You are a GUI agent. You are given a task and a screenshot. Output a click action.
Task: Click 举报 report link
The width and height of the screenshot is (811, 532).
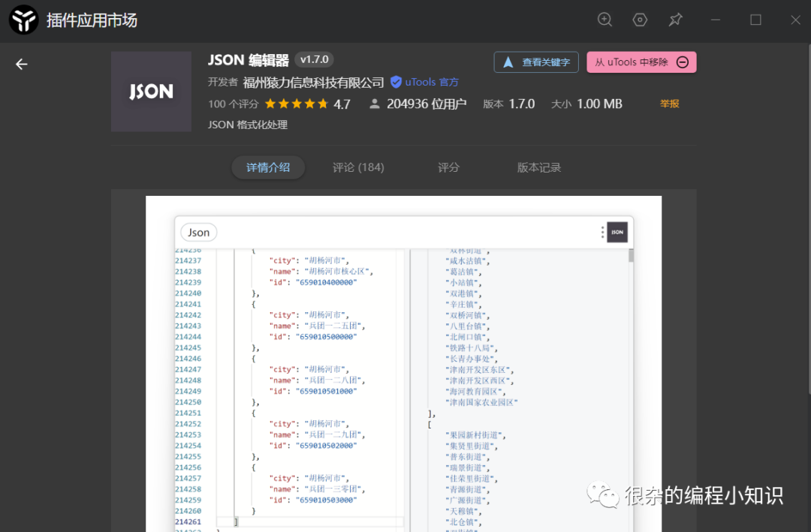click(669, 104)
